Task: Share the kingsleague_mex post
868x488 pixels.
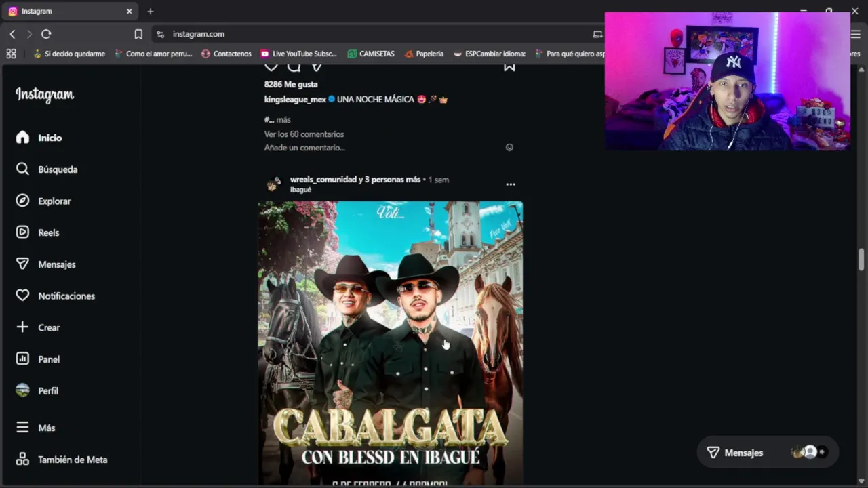Action: click(x=316, y=66)
